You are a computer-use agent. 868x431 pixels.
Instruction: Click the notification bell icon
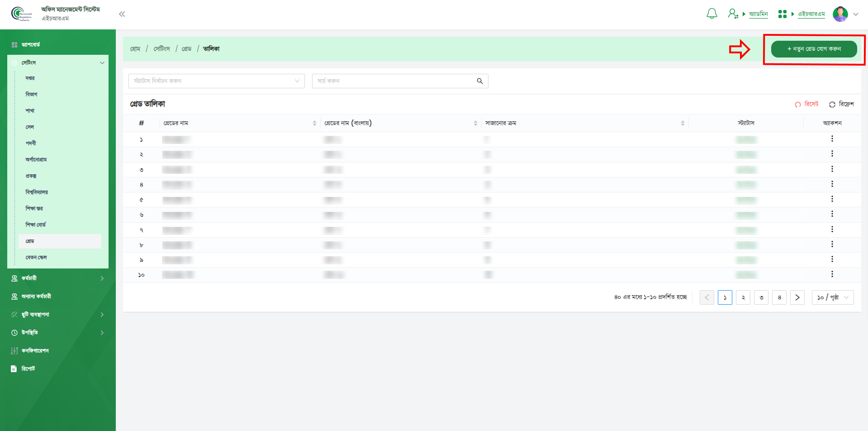(x=711, y=14)
